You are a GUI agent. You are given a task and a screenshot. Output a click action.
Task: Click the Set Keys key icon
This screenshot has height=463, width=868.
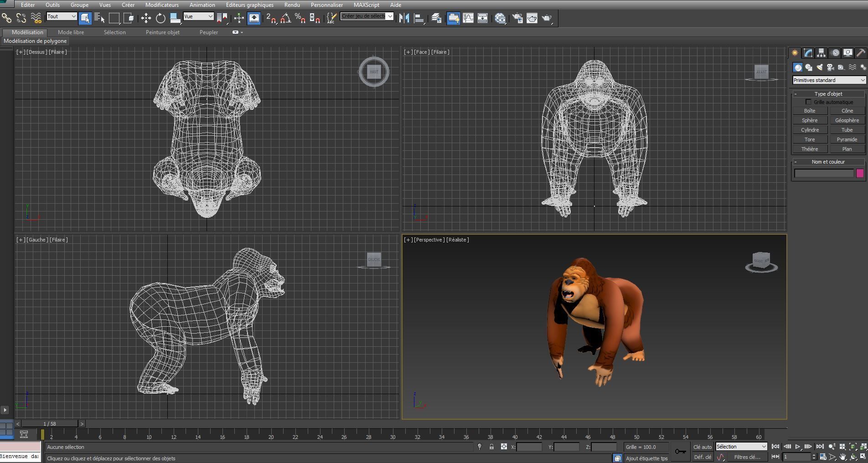[x=680, y=452]
